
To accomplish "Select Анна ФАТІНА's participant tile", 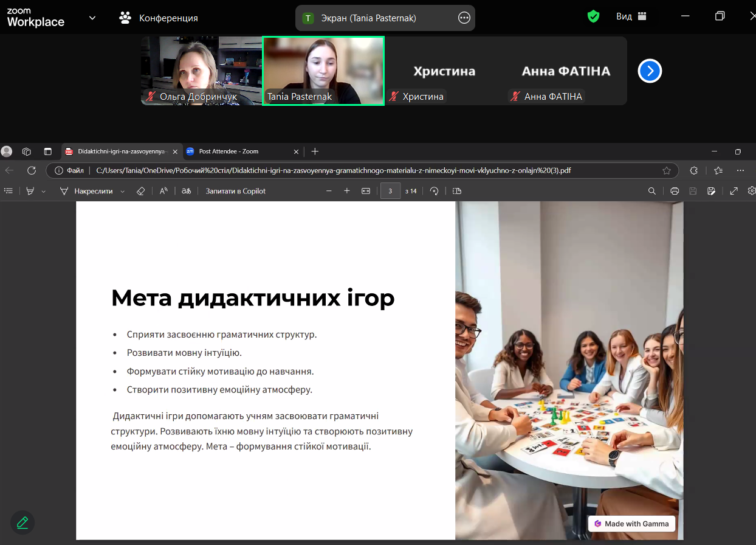I will (566, 71).
